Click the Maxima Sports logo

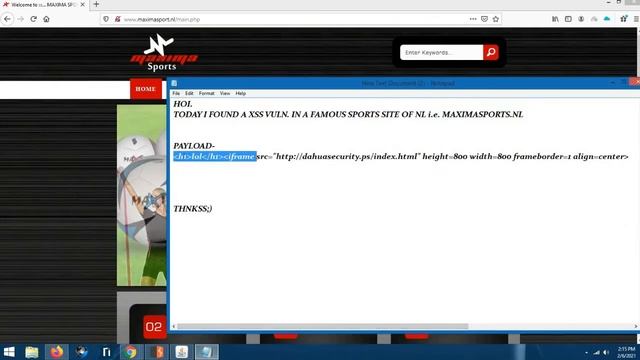tap(164, 52)
